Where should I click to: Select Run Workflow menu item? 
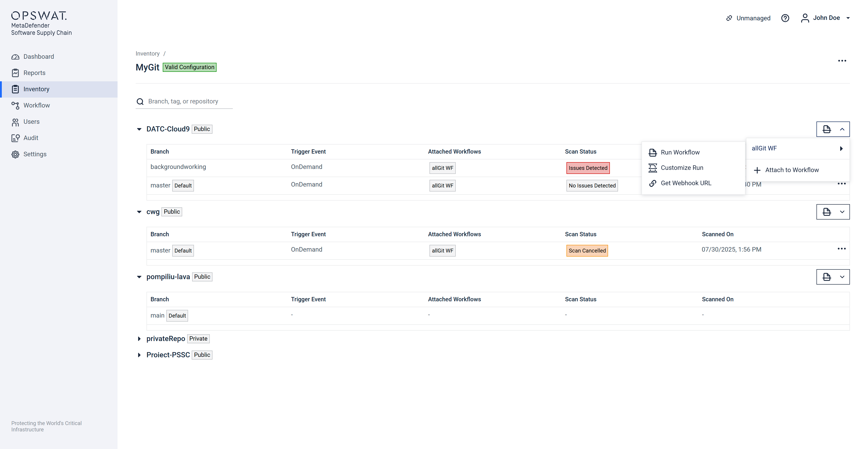693,152
